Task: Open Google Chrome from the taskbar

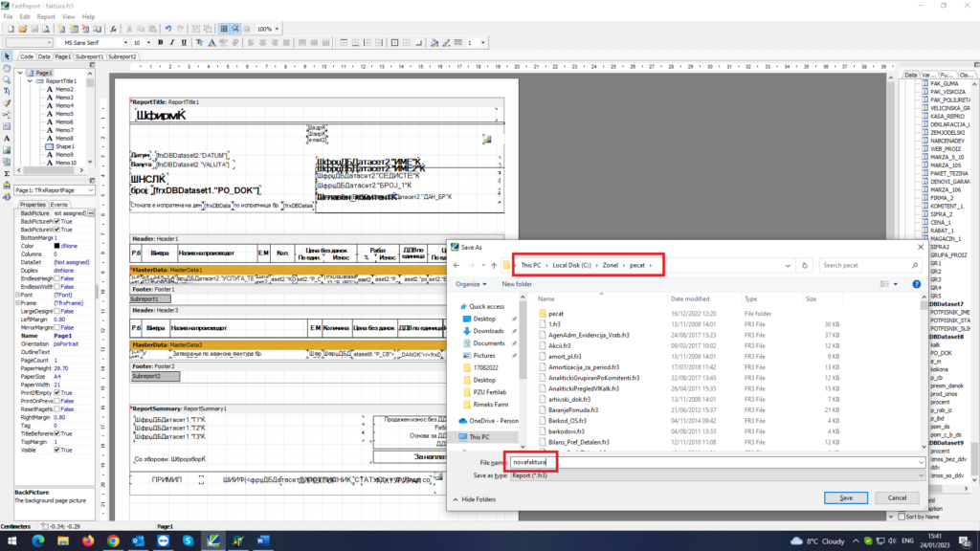Action: pyautogui.click(x=113, y=541)
